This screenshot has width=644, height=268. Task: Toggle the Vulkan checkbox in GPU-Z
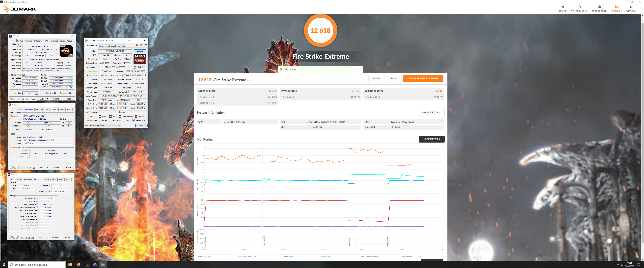pos(100,120)
